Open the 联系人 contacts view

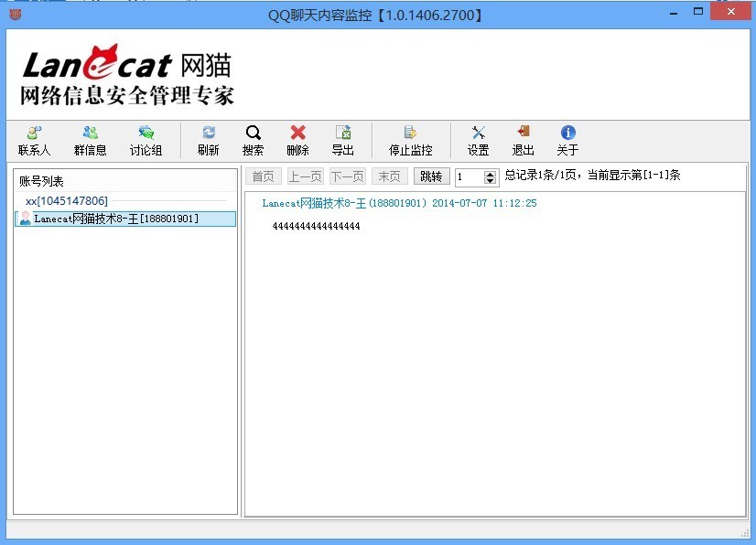pyautogui.click(x=34, y=140)
